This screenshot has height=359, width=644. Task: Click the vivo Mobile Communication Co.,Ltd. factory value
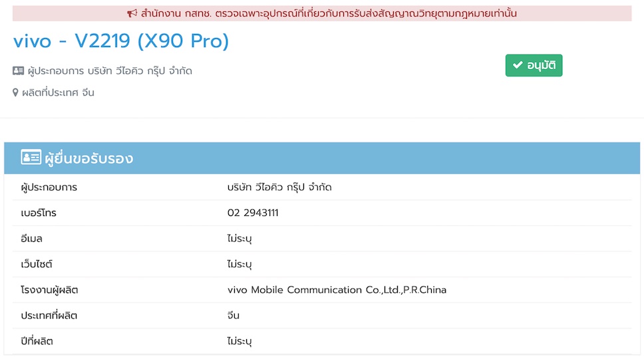coord(337,290)
